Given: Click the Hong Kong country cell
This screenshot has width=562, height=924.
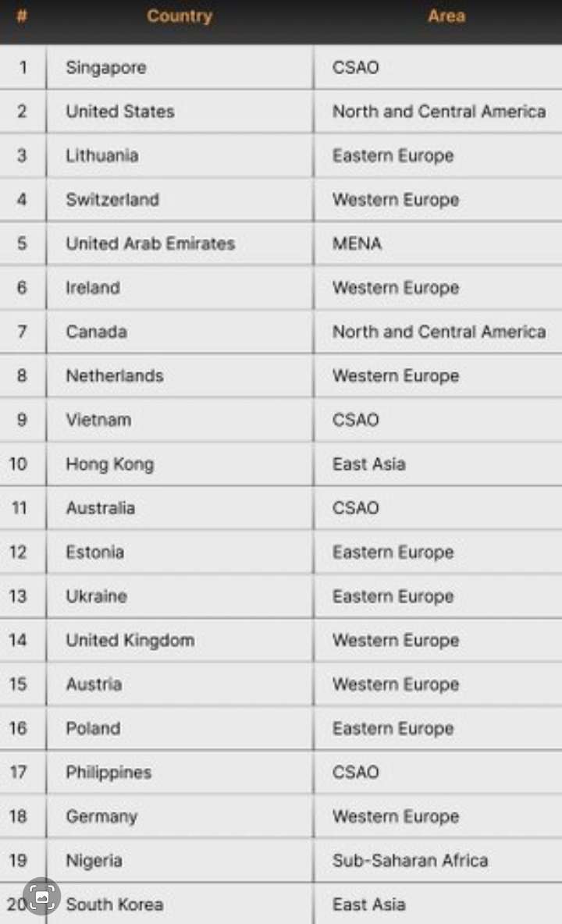Looking at the screenshot, I should click(110, 464).
